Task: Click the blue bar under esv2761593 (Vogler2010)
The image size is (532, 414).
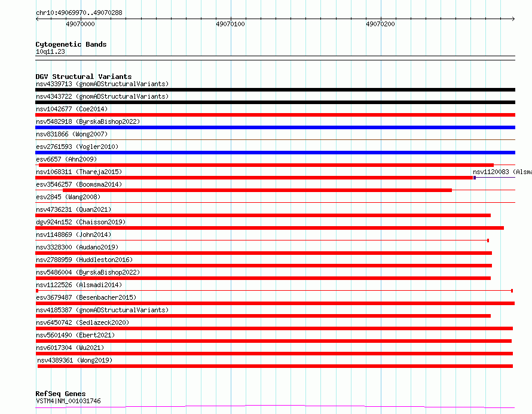Action: (x=275, y=153)
